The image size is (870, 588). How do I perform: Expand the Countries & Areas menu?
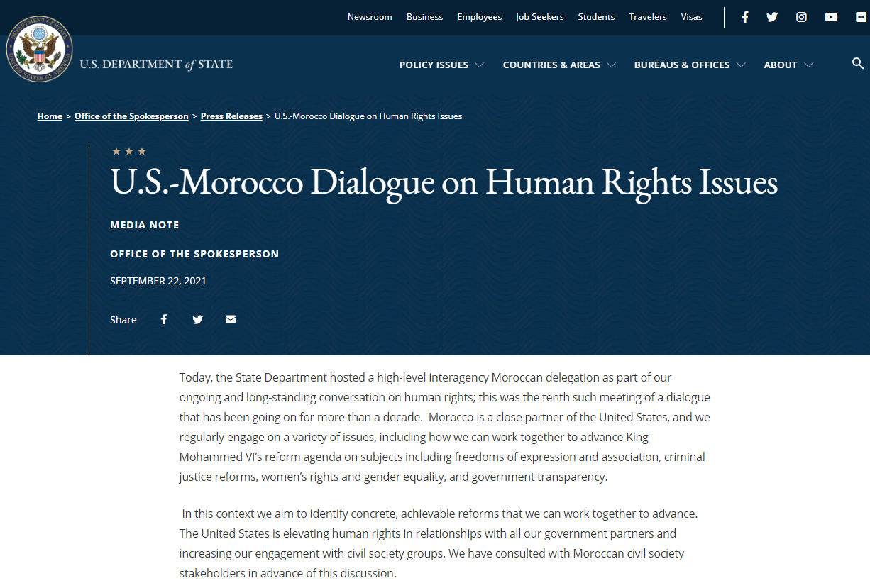point(559,65)
